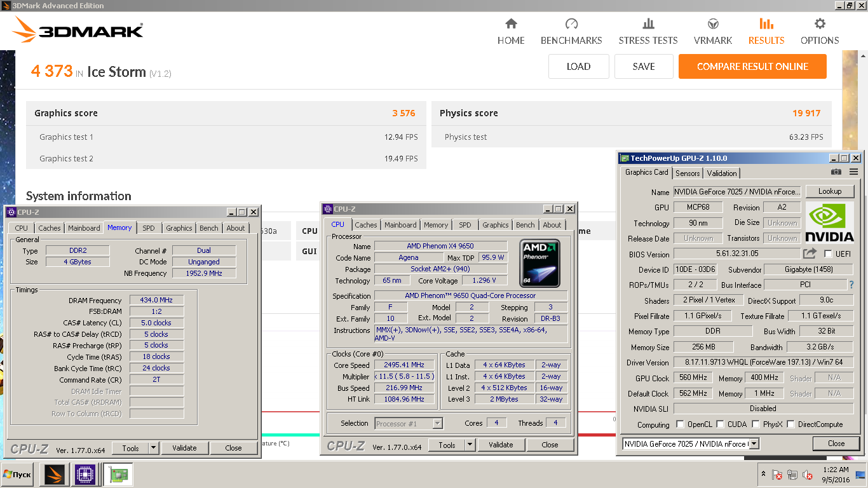Click the GPU-Z title bar icon
868x488 pixels.
(x=625, y=158)
